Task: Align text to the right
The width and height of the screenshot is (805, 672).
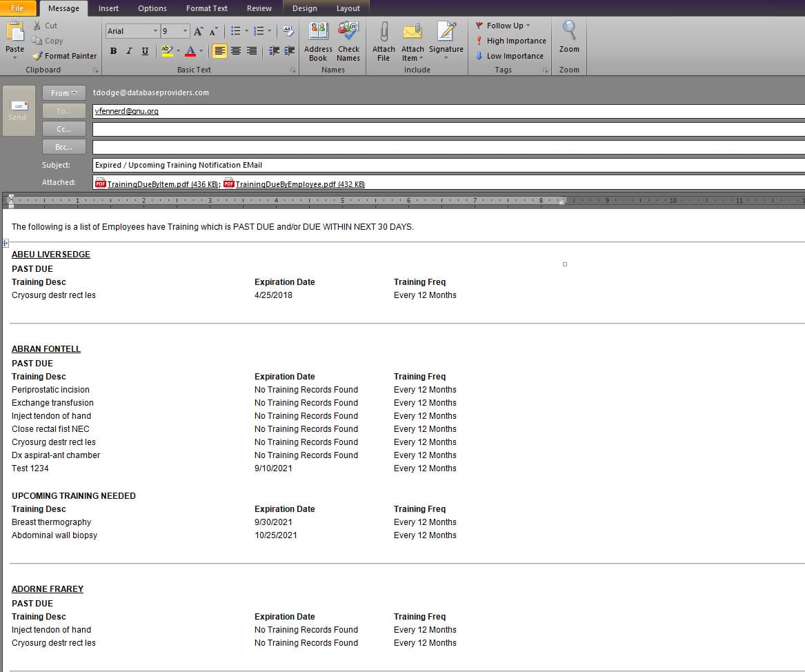Action: (252, 51)
